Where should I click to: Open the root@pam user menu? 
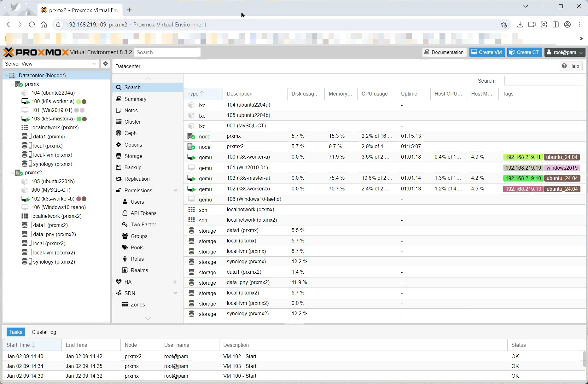565,52
